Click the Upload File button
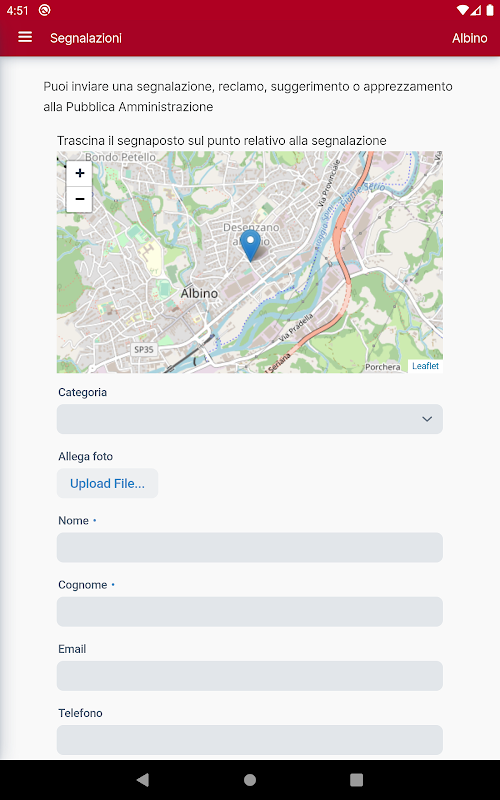This screenshot has height=800, width=500. pos(107,483)
